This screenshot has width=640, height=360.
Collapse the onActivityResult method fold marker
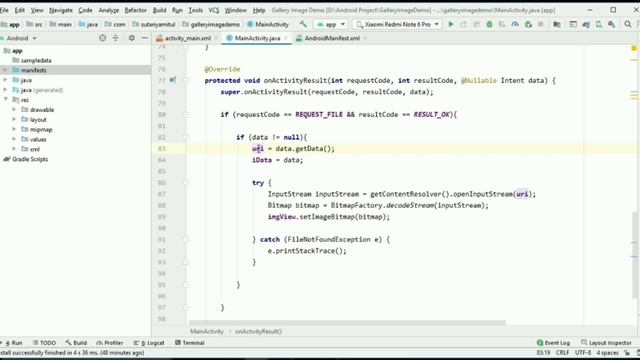186,80
